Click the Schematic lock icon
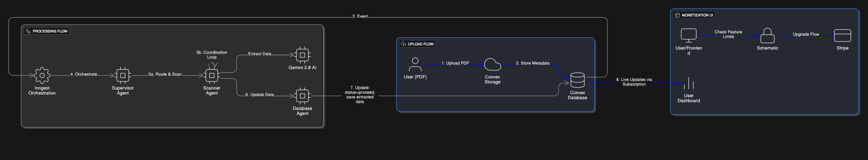 pyautogui.click(x=767, y=36)
